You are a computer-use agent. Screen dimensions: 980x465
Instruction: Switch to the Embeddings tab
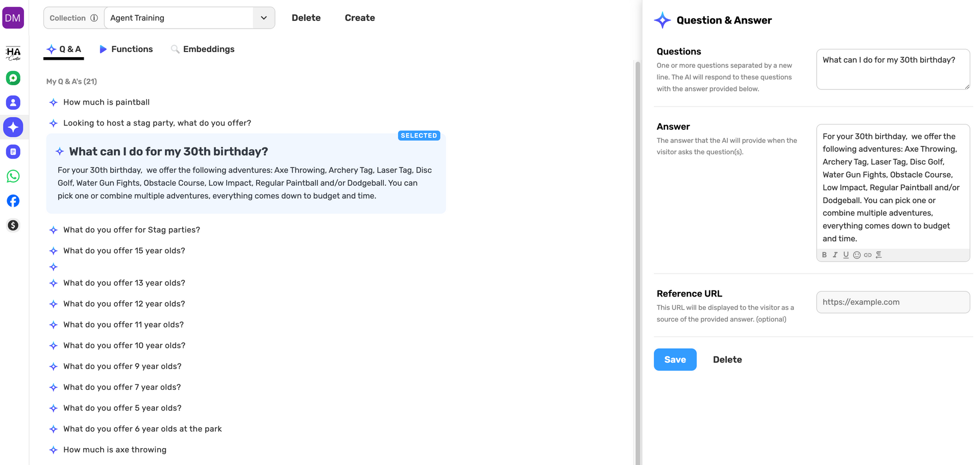coord(203,49)
